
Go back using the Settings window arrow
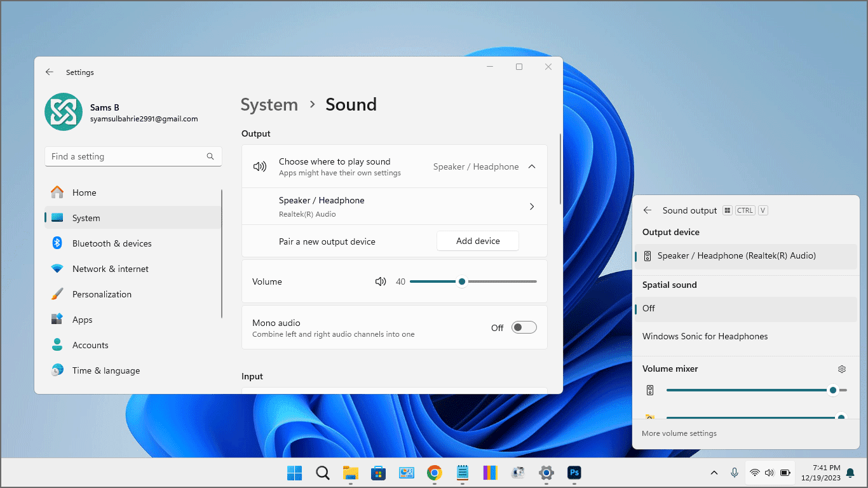pos(50,72)
